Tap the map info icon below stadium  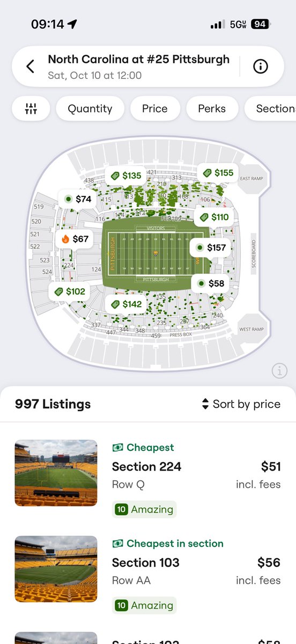click(x=279, y=370)
